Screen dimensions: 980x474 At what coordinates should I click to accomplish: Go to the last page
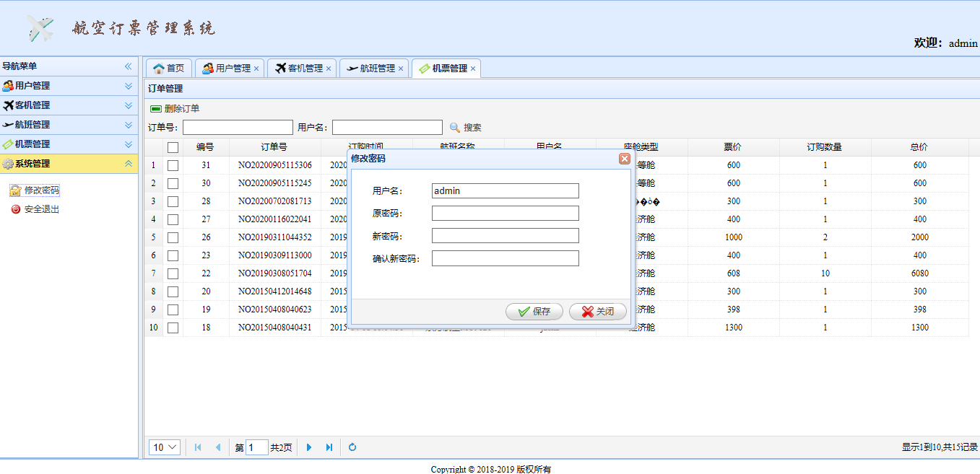(x=329, y=447)
